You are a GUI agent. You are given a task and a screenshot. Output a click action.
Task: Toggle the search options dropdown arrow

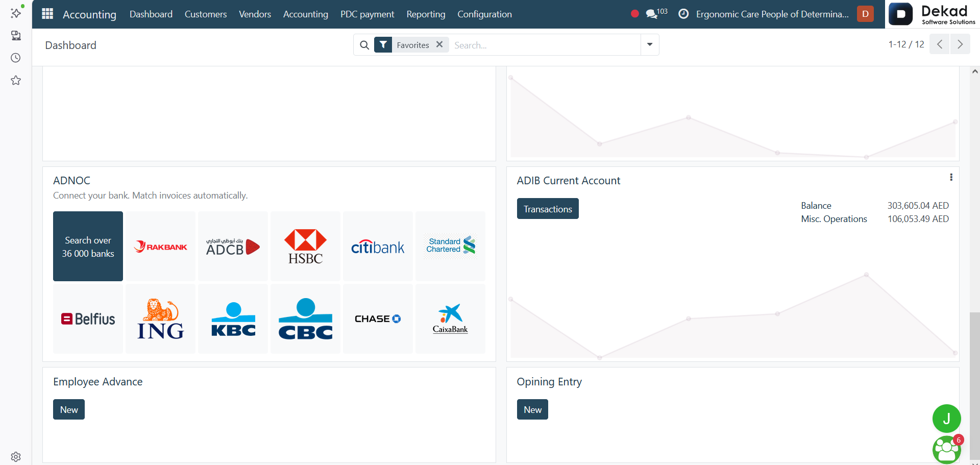click(650, 44)
